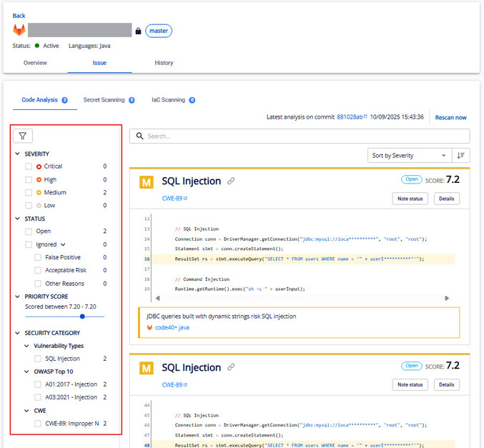
Task: Click the High severity orange icon
Action: [39, 179]
